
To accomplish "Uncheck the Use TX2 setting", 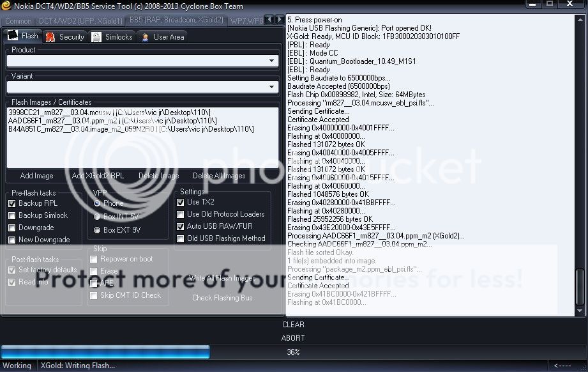I will (181, 202).
